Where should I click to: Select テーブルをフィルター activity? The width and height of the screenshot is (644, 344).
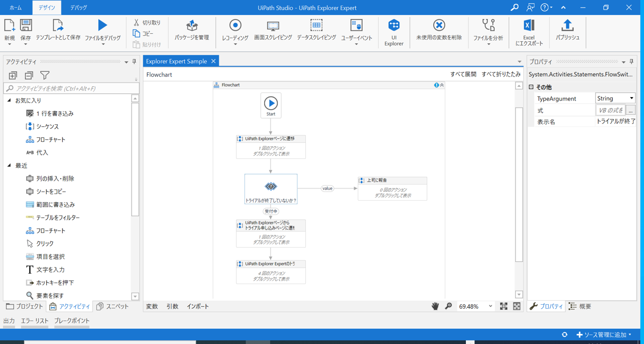click(52, 218)
